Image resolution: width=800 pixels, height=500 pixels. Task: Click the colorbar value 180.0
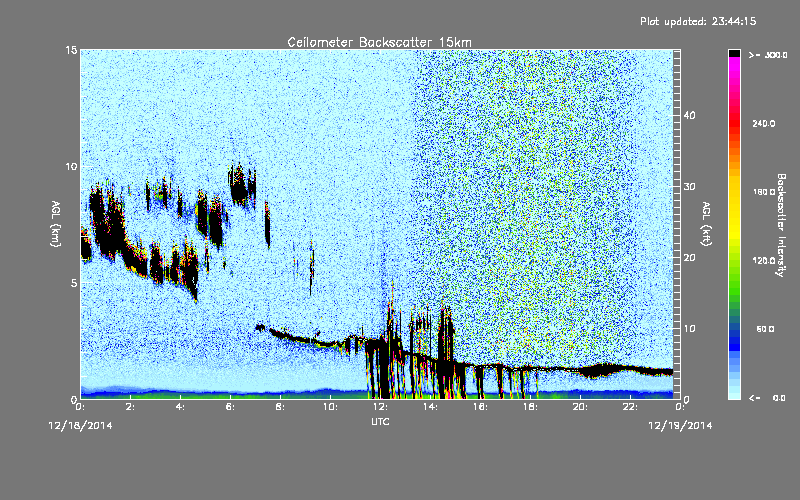pyautogui.click(x=764, y=192)
